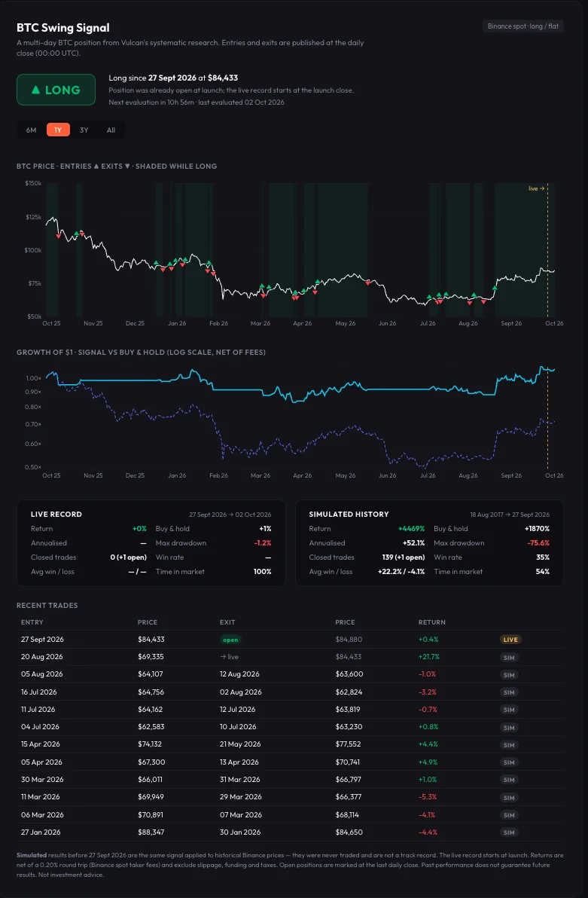Click the EXIT column header
Viewport: 588px width, 898px height.
[x=227, y=622]
